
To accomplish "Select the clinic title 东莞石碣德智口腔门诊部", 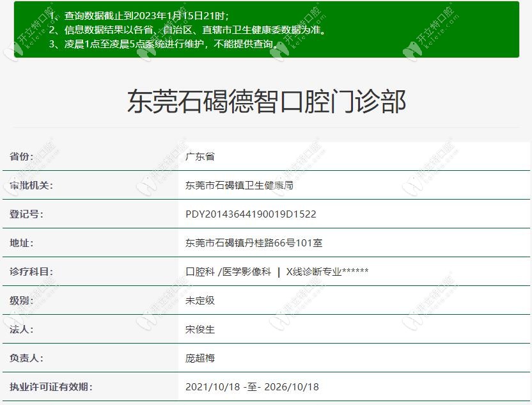I will pyautogui.click(x=267, y=101).
